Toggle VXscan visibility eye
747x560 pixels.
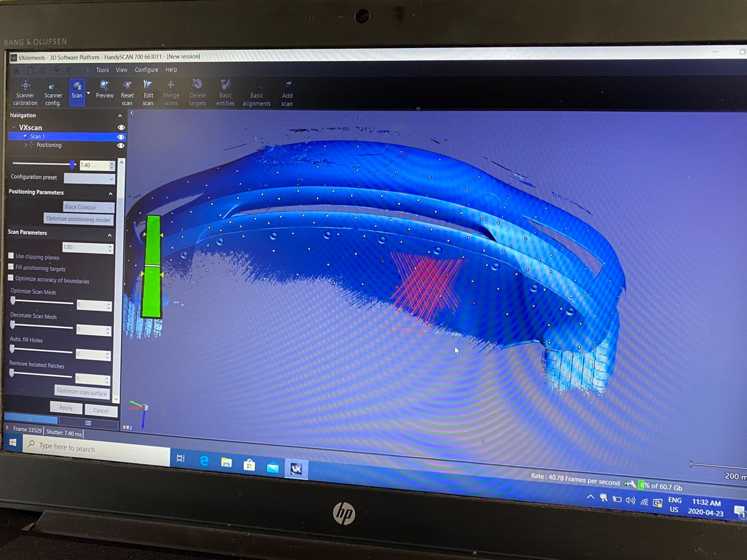(x=121, y=128)
